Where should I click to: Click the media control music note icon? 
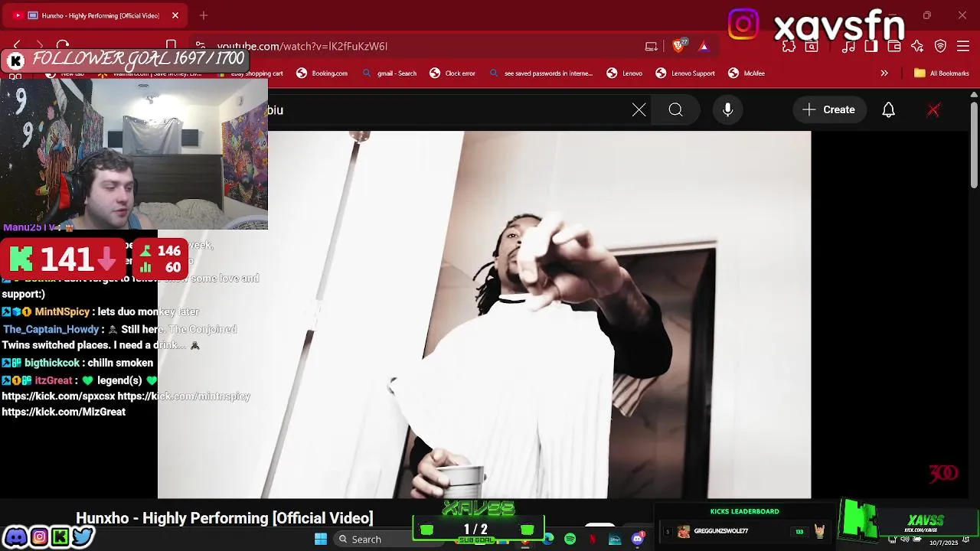click(848, 47)
